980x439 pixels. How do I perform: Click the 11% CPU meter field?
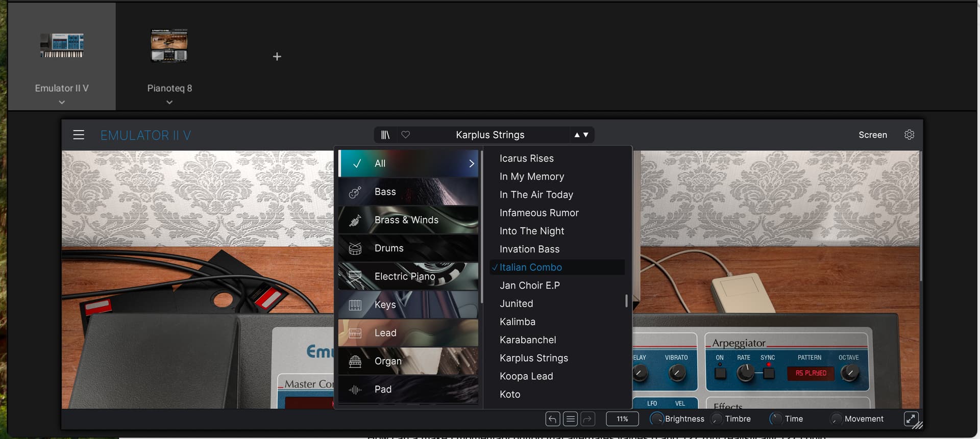coord(622,419)
